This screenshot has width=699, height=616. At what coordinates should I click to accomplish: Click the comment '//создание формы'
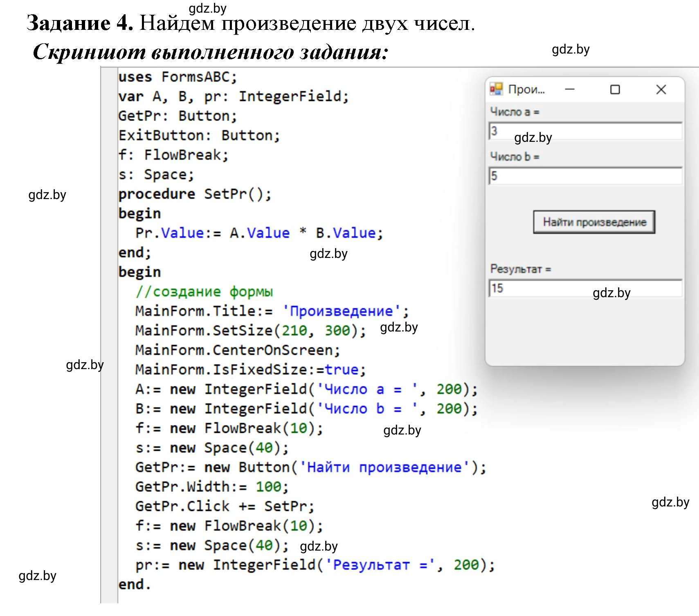(x=204, y=291)
